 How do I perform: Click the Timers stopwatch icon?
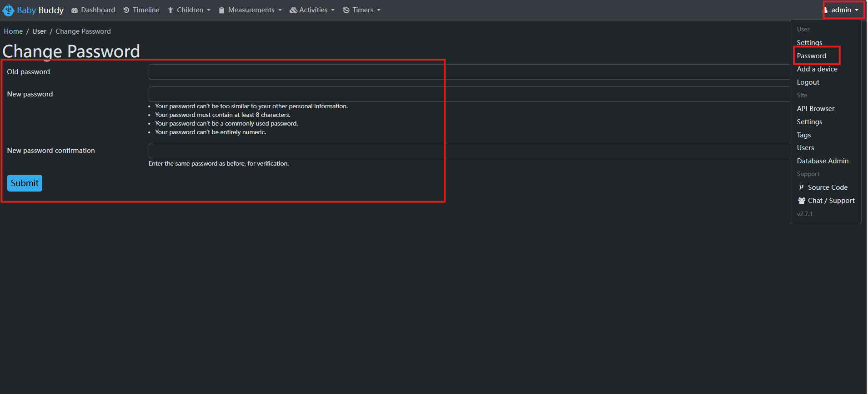pos(346,10)
